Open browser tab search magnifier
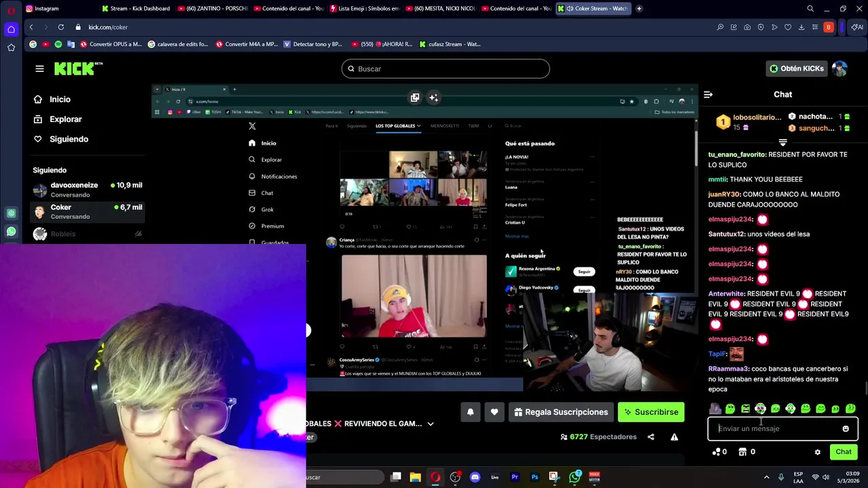The width and height of the screenshot is (868, 488). pyautogui.click(x=810, y=9)
